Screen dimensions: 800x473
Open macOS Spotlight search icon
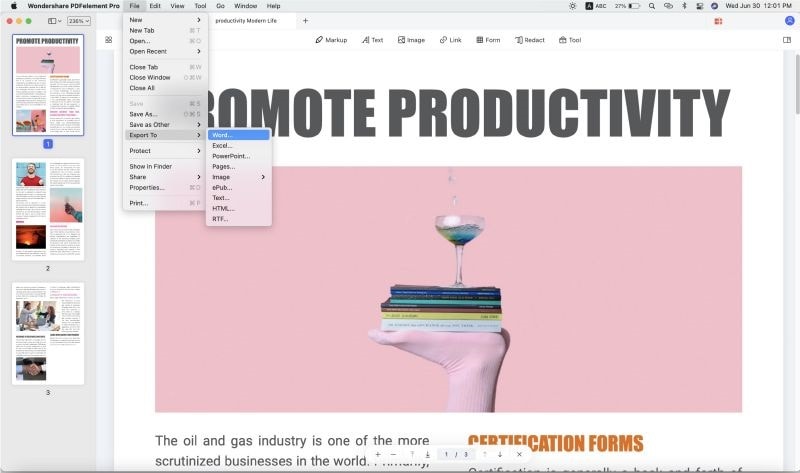pos(652,6)
